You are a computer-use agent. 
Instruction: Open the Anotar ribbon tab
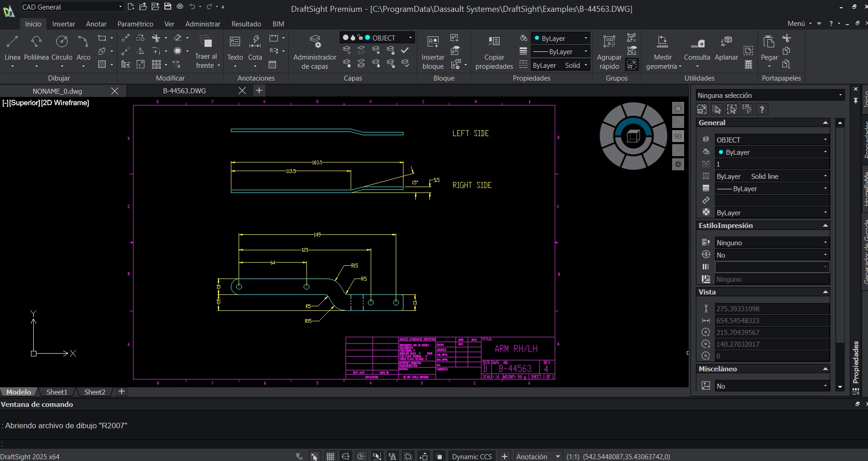pyautogui.click(x=96, y=24)
